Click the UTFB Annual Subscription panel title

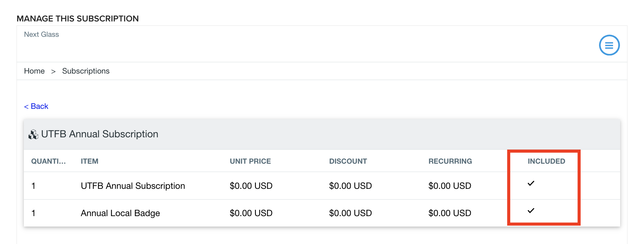pyautogui.click(x=99, y=134)
